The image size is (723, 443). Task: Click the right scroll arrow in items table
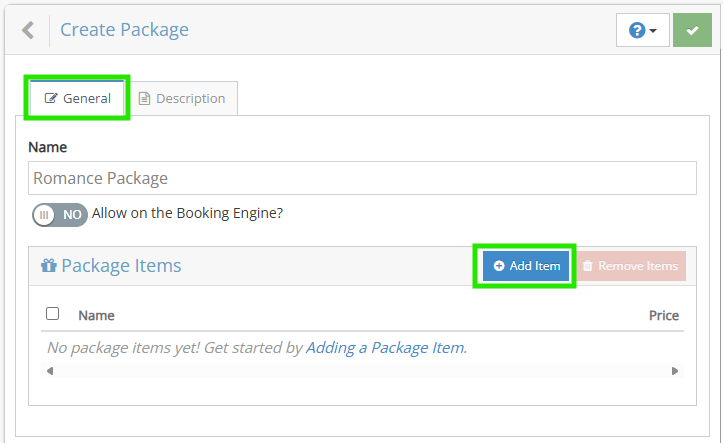pos(675,371)
